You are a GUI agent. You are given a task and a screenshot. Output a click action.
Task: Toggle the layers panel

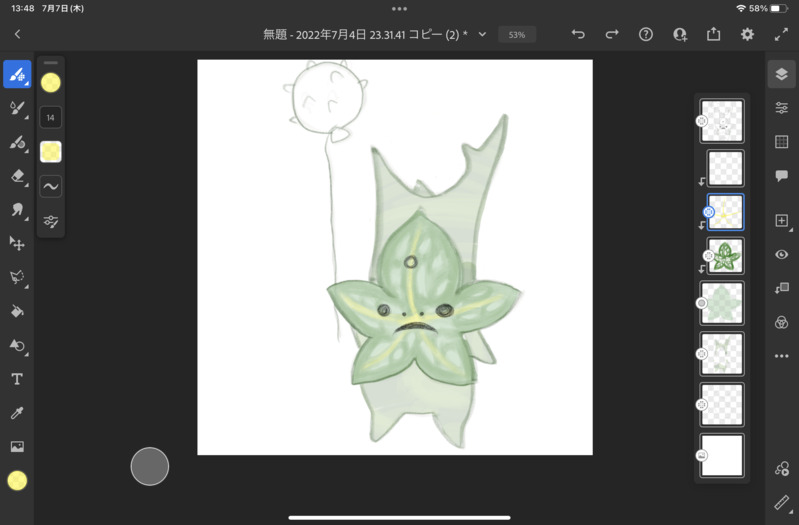[781, 74]
